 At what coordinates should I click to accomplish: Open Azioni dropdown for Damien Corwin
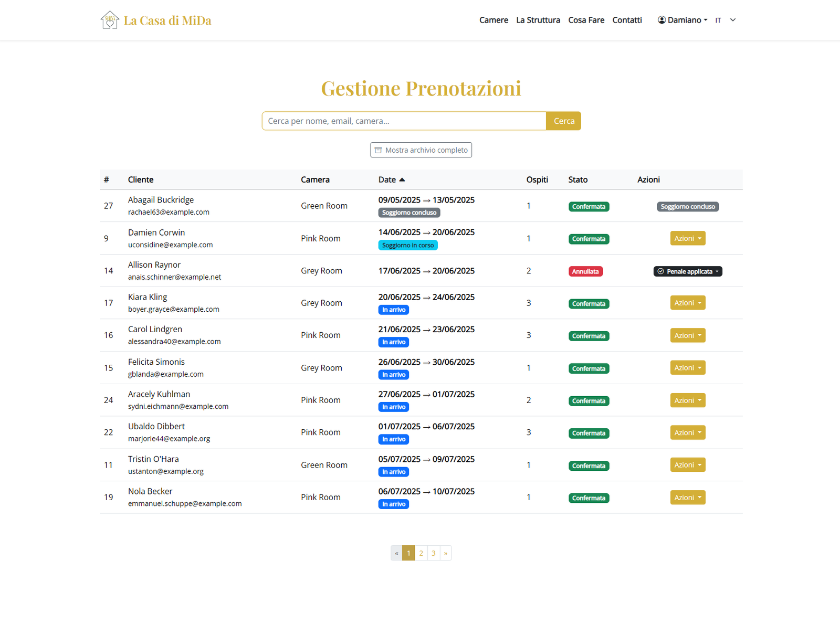coord(687,238)
